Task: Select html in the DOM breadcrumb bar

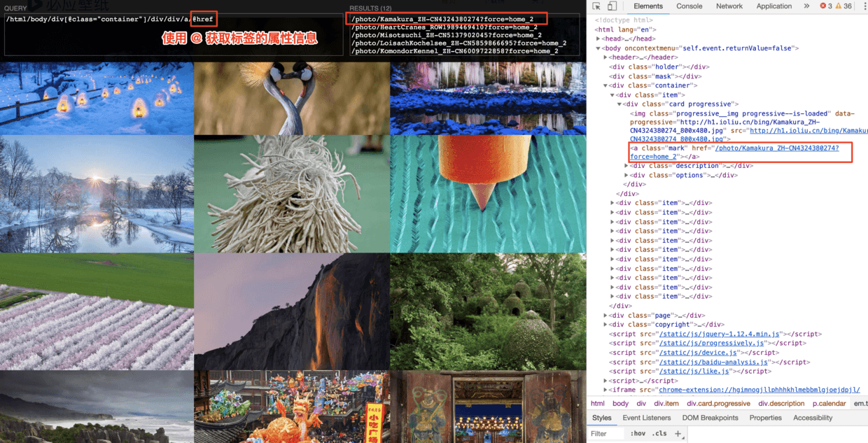Action: 597,404
